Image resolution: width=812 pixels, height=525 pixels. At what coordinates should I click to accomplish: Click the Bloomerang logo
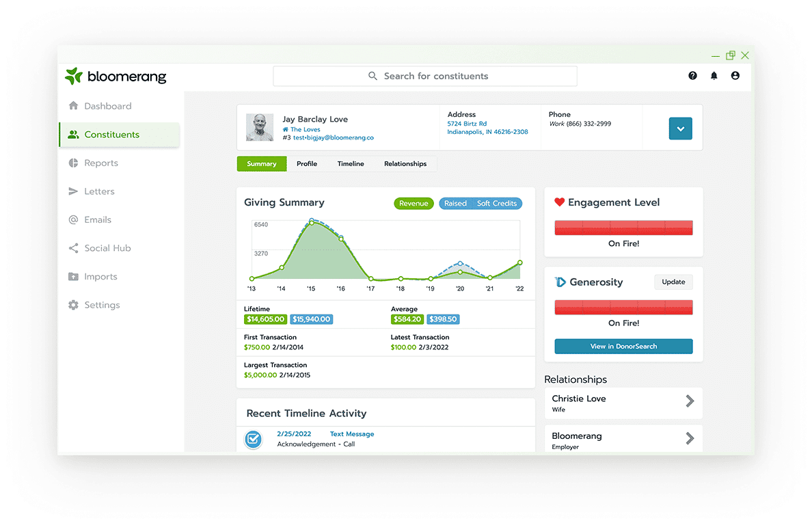116,77
